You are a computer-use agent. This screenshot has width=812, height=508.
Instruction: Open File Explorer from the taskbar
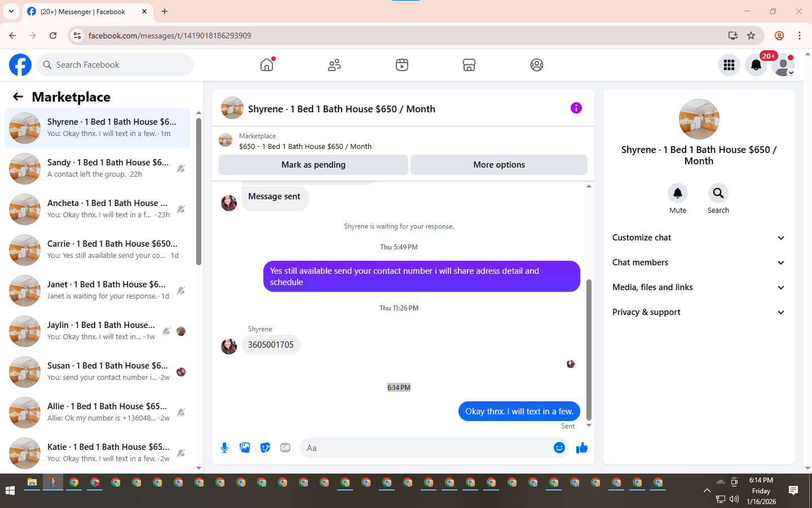32,483
